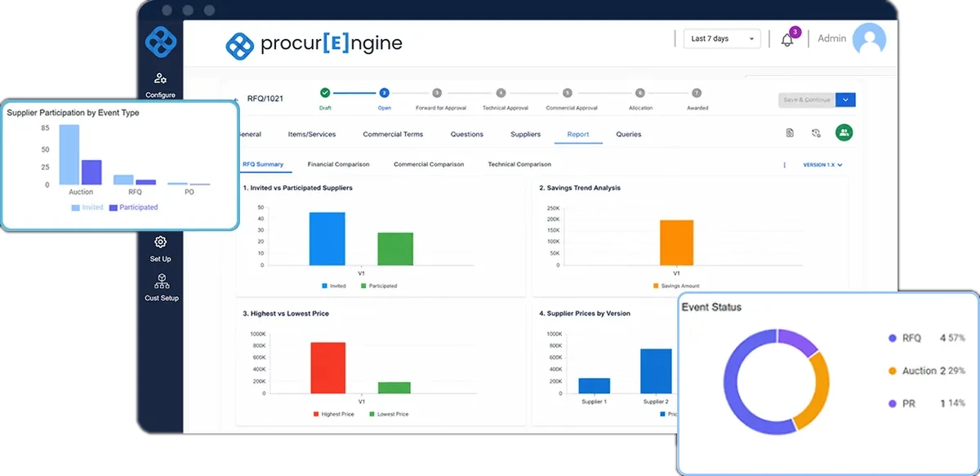Click the green Lowest Price bar

[394, 388]
